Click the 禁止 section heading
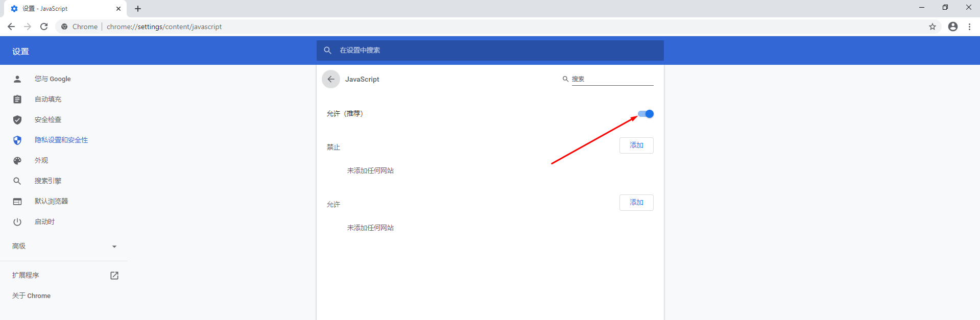This screenshot has width=980, height=320. click(x=333, y=147)
